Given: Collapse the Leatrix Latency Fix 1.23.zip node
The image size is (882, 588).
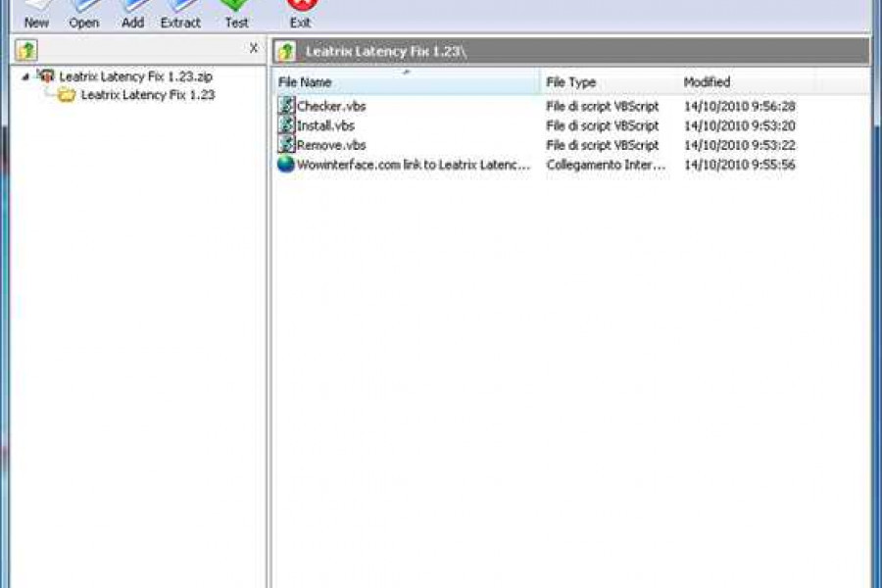Looking at the screenshot, I should (x=25, y=76).
